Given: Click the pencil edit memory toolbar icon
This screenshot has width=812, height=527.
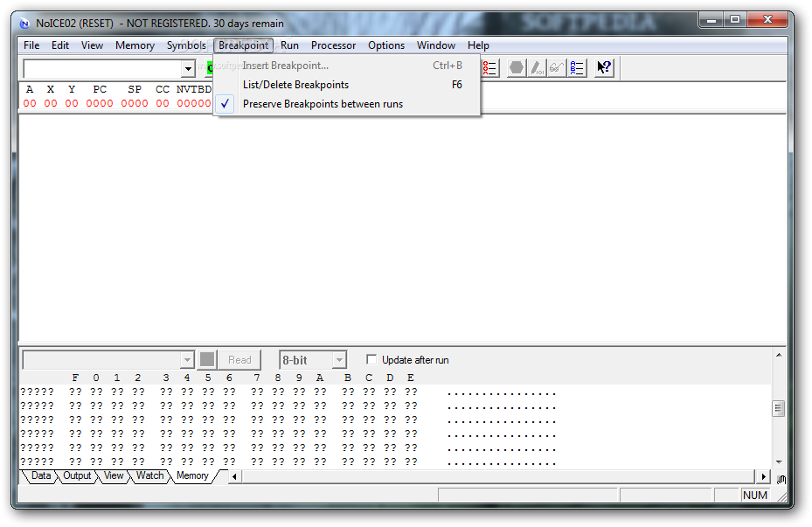Looking at the screenshot, I should (537, 68).
